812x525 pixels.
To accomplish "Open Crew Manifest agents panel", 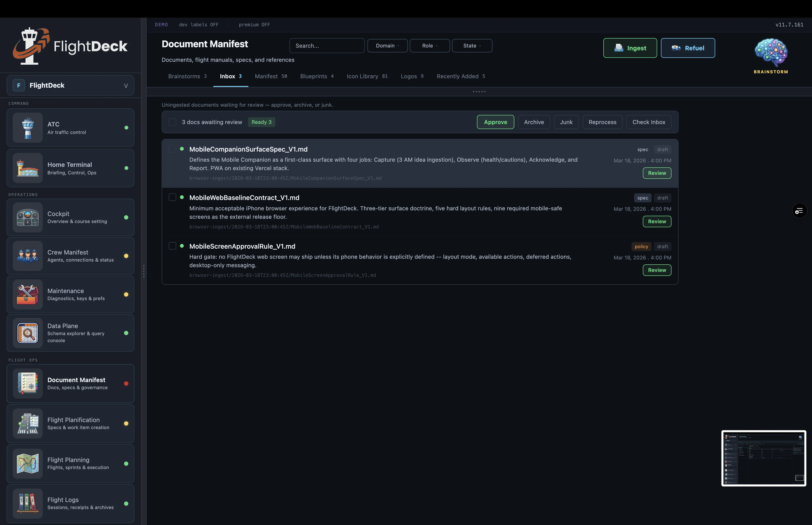I will click(x=70, y=256).
